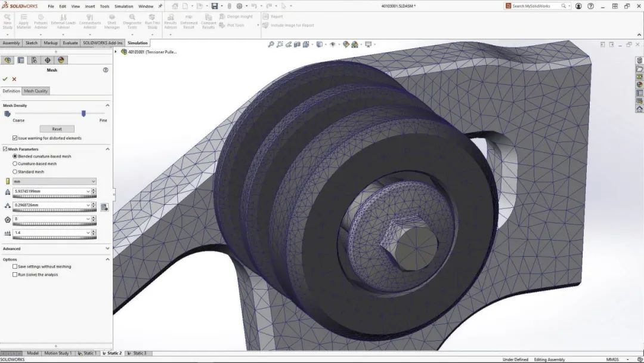Click the Reset button
The width and height of the screenshot is (644, 363).
click(x=57, y=128)
